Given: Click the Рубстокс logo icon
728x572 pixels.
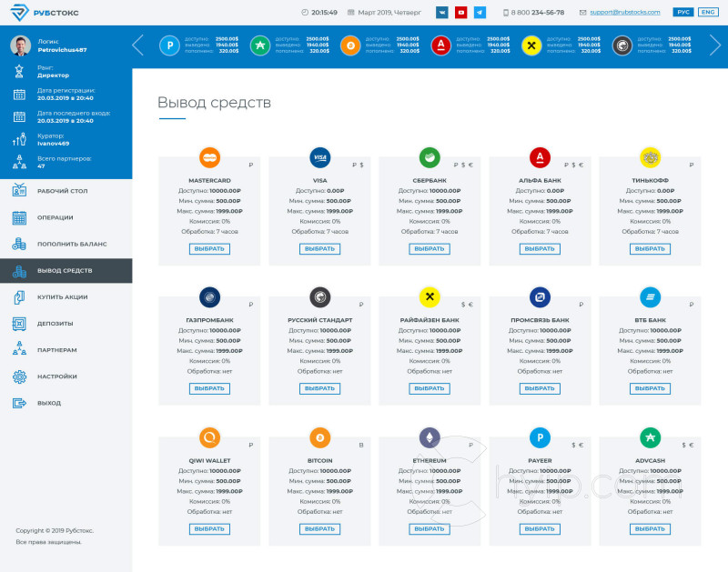Looking at the screenshot, I should [x=19, y=13].
